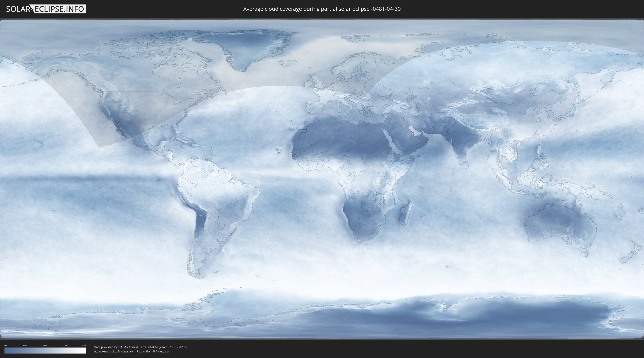The height and width of the screenshot is (358, 644).
Task: Click the '0%' legend label
Action: (6, 345)
